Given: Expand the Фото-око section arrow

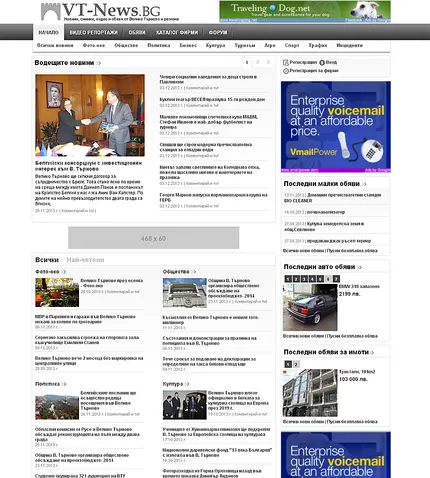Looking at the screenshot, I should [63, 272].
